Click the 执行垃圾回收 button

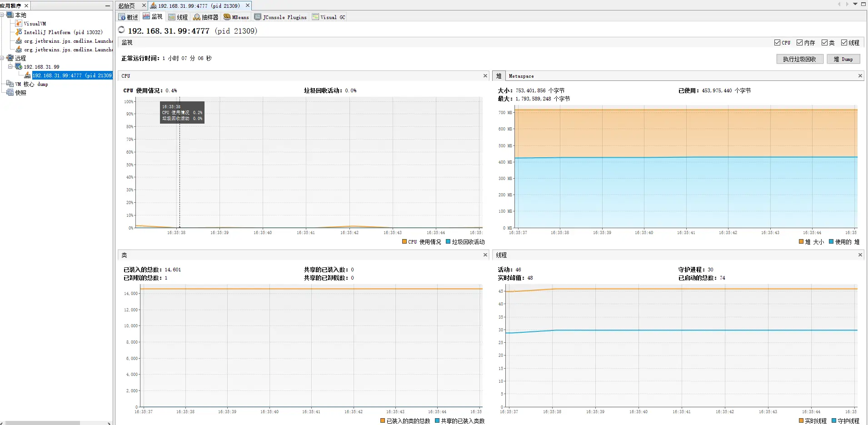(x=800, y=59)
